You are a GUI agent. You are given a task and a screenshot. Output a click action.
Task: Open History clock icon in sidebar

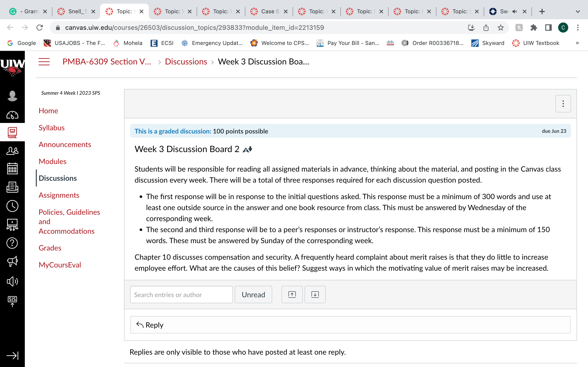[x=12, y=206]
